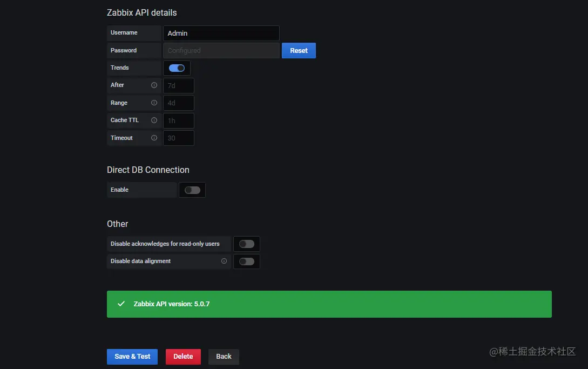Toggle the Disable data alignment switch
Image resolution: width=588 pixels, height=369 pixels.
click(x=246, y=261)
